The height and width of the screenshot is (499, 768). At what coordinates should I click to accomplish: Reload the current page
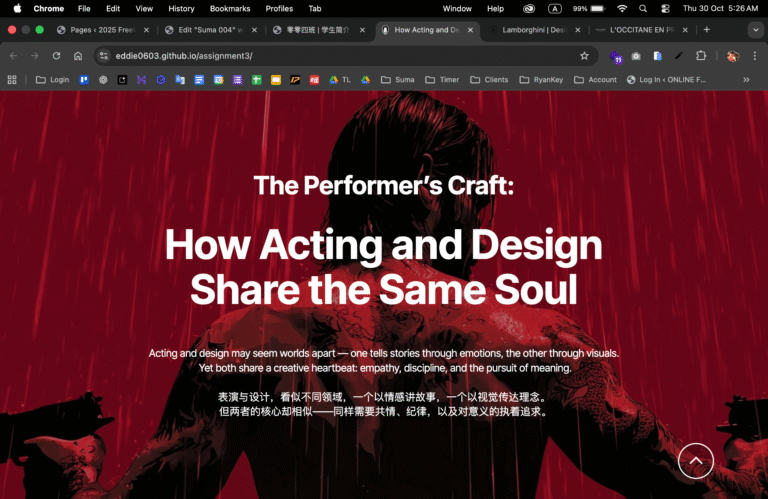click(x=56, y=56)
